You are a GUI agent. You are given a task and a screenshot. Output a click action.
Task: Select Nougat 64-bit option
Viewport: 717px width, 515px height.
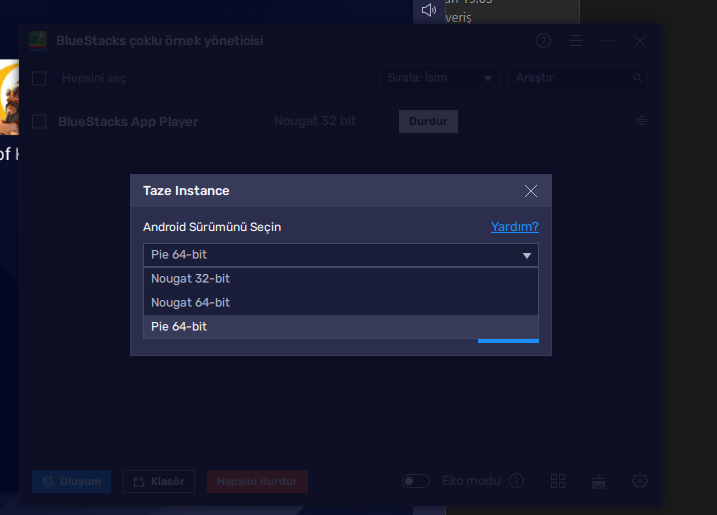[x=341, y=303]
